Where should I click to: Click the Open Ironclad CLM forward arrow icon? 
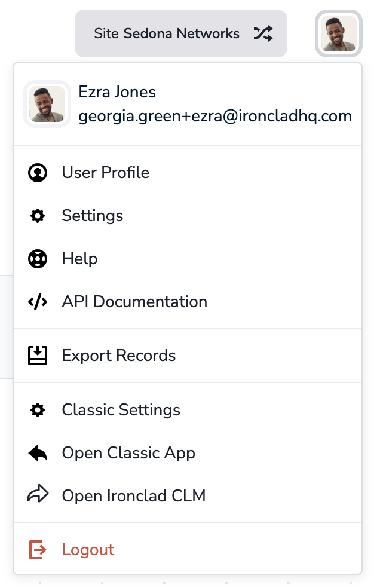coord(38,495)
